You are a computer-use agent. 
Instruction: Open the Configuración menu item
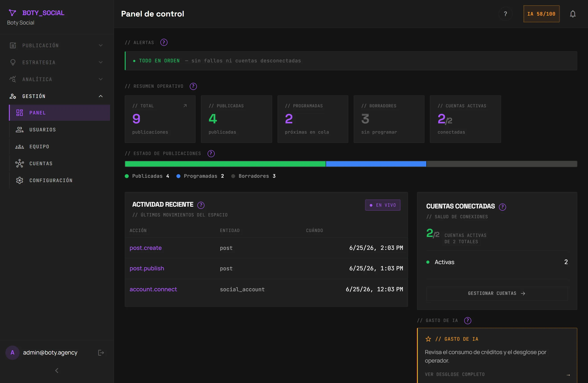(x=59, y=181)
